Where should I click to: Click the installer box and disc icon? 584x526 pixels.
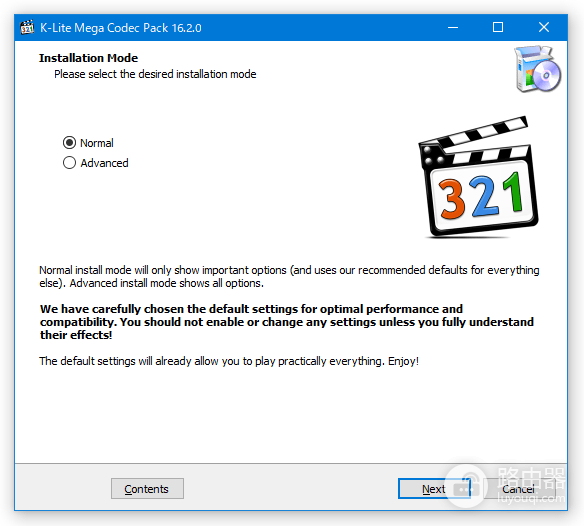pyautogui.click(x=538, y=69)
